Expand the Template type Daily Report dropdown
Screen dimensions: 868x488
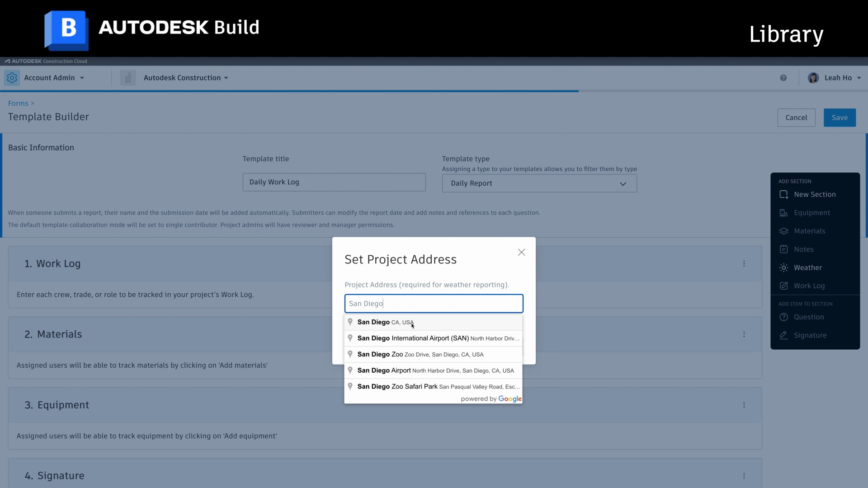click(539, 183)
